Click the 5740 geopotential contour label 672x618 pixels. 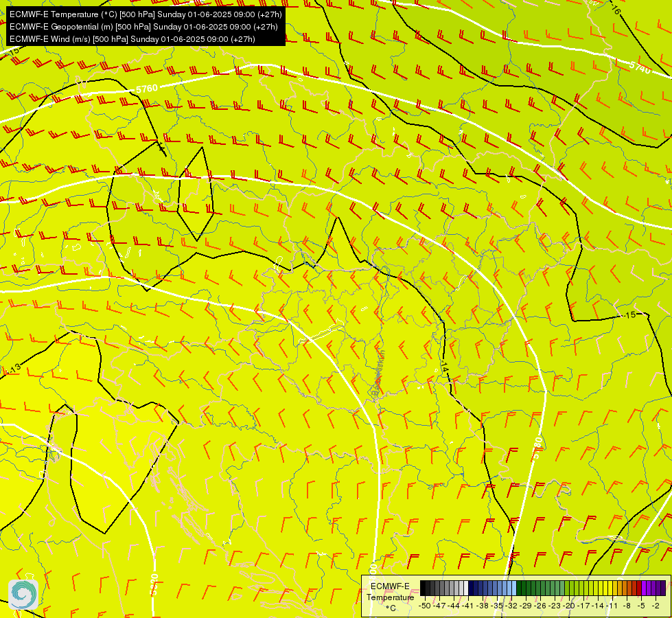point(640,67)
